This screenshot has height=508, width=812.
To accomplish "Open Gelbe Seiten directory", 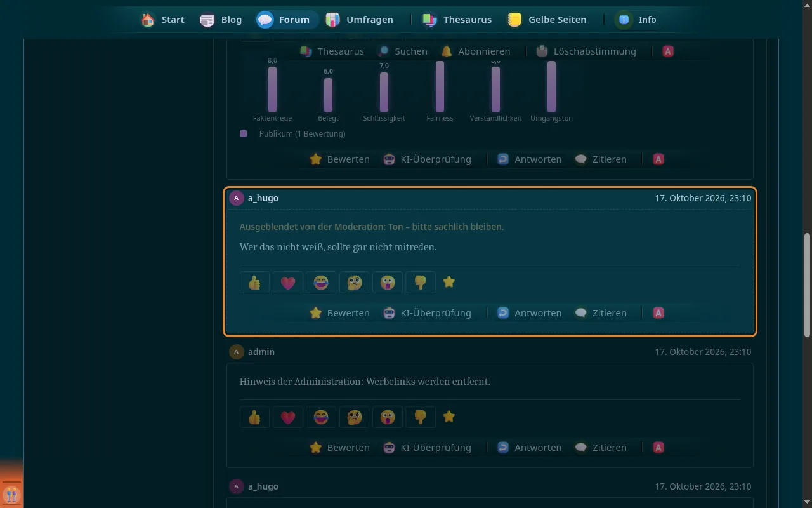I will [x=546, y=20].
